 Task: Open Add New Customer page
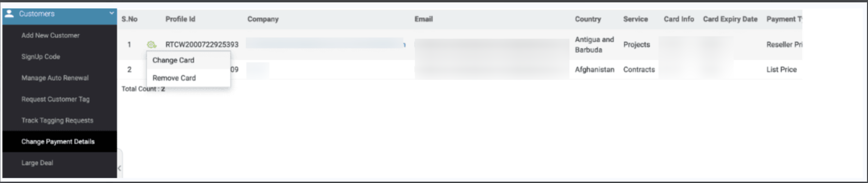click(x=51, y=35)
